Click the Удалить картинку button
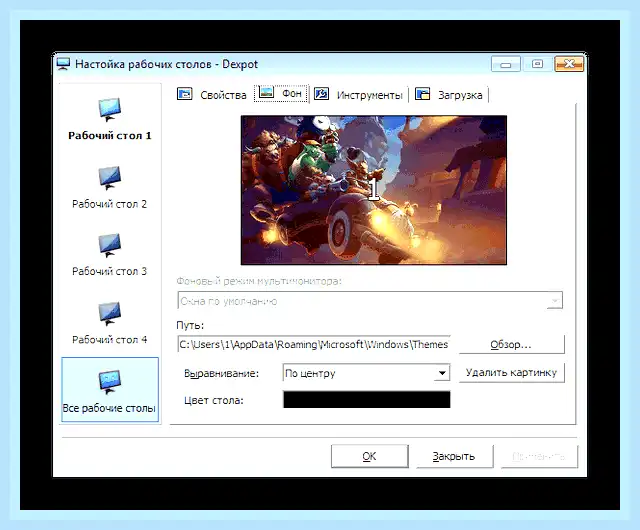This screenshot has height=530, width=640. point(511,373)
